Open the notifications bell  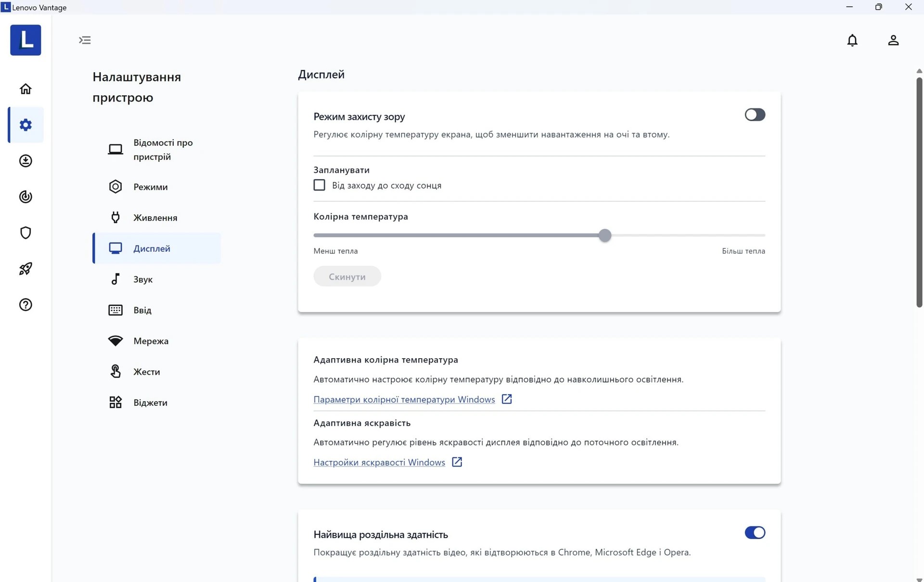[x=852, y=40]
